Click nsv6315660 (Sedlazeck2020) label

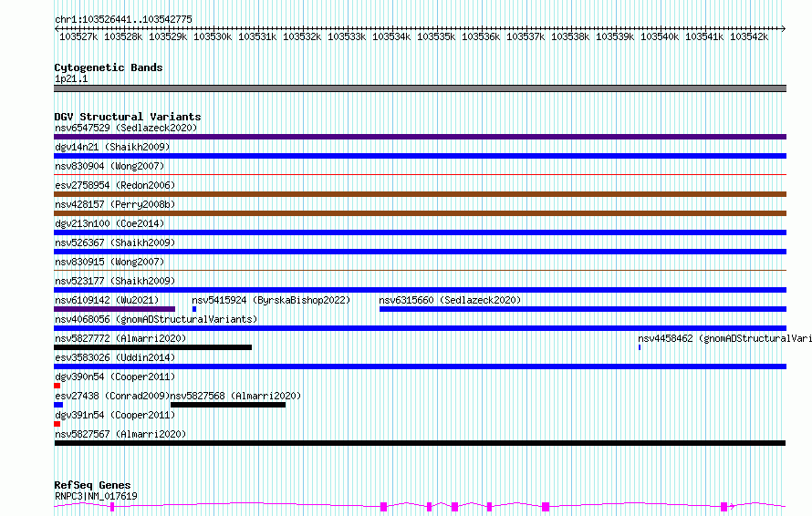[x=450, y=300]
